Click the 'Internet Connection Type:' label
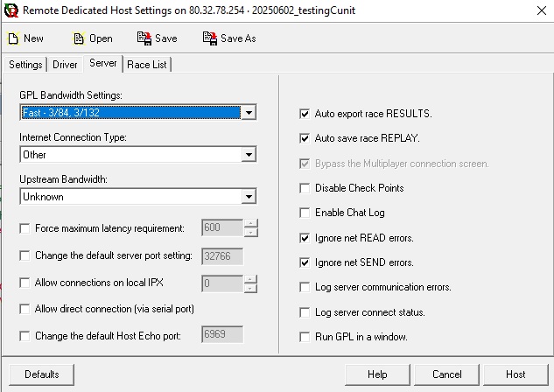 (x=73, y=137)
